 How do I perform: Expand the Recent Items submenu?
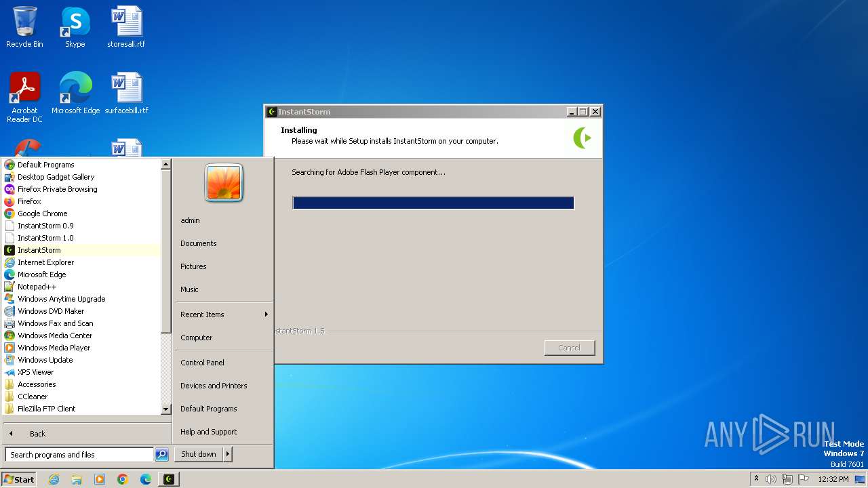pos(224,314)
